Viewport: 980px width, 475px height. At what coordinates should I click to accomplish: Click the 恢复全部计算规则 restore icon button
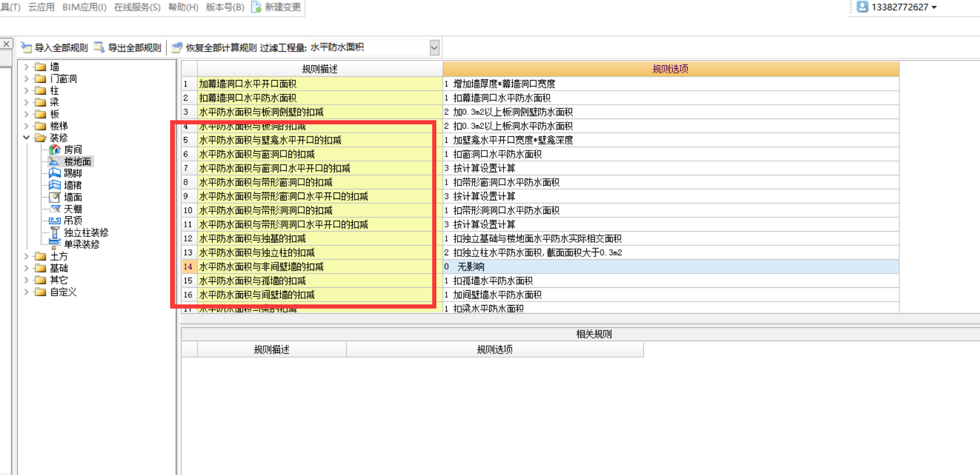pyautogui.click(x=177, y=47)
